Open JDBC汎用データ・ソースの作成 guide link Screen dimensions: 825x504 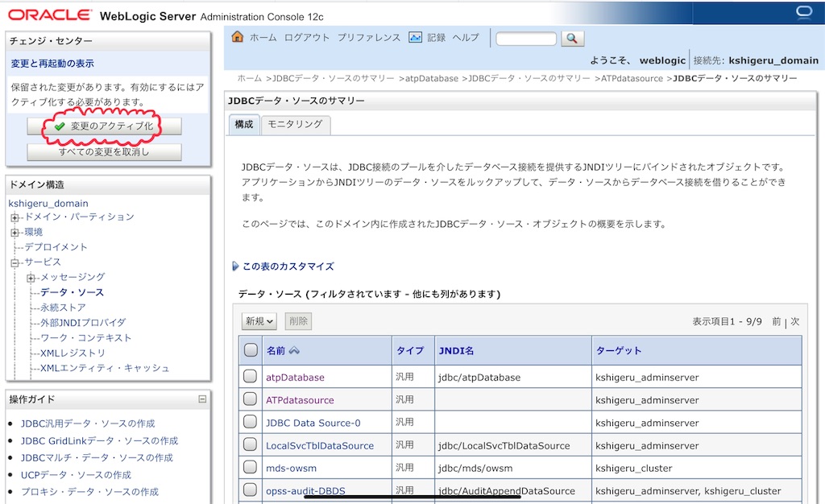[x=88, y=423]
